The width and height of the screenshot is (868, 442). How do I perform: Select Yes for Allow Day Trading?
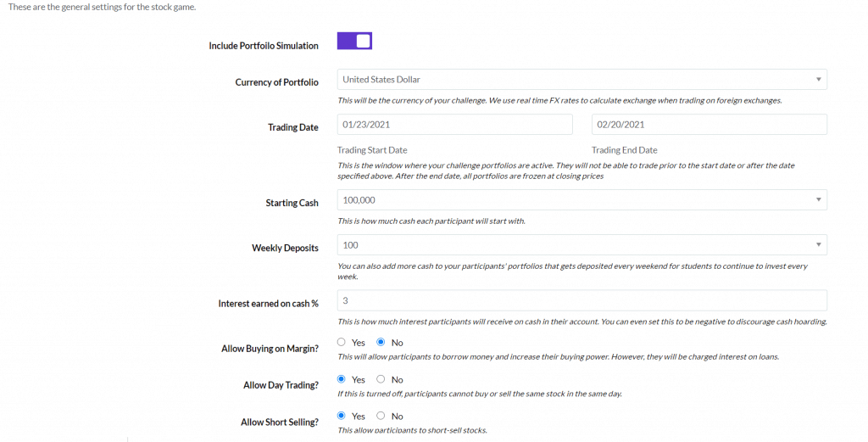click(341, 379)
